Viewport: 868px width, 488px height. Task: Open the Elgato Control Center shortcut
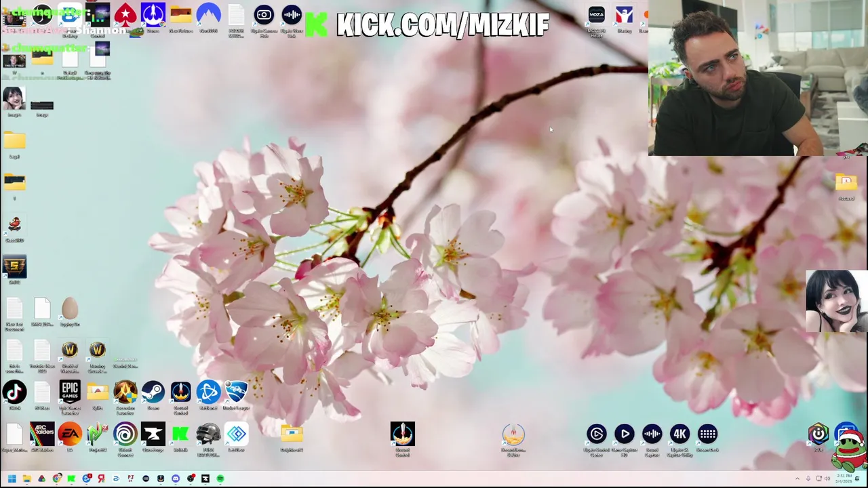[597, 434]
